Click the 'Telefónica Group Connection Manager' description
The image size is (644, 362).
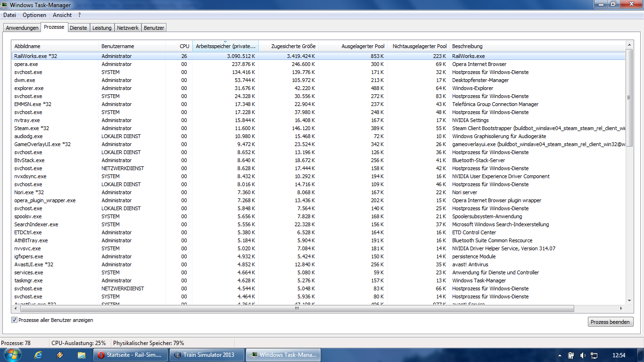click(495, 104)
